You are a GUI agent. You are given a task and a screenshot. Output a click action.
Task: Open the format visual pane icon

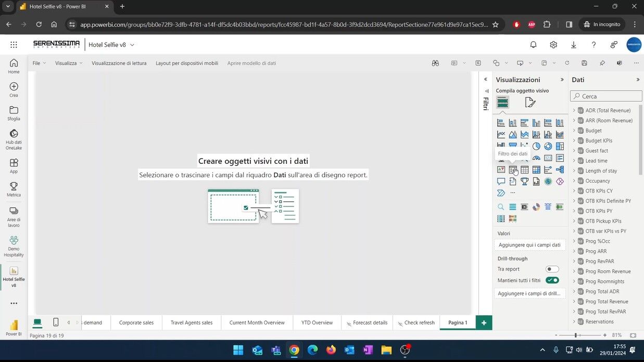(x=530, y=102)
